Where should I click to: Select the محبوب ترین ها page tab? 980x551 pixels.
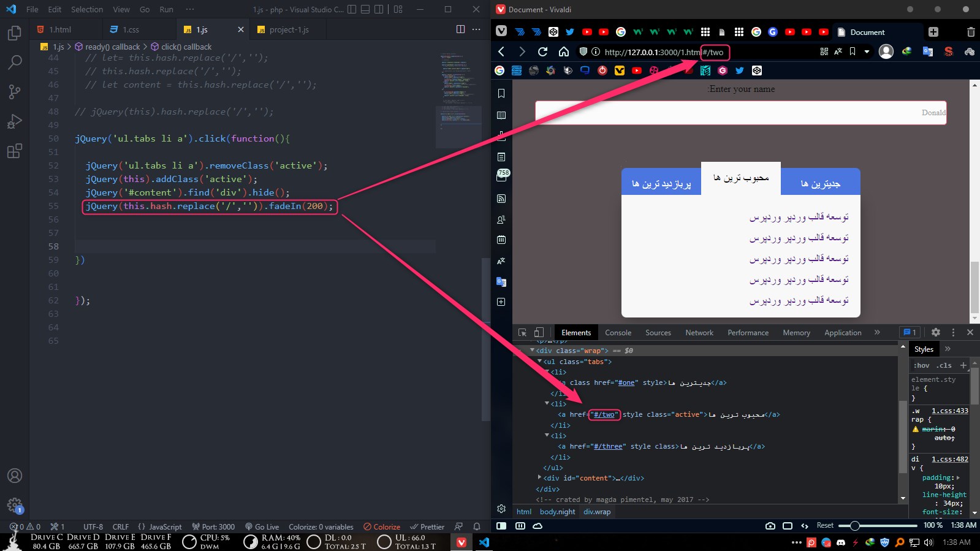click(x=741, y=178)
